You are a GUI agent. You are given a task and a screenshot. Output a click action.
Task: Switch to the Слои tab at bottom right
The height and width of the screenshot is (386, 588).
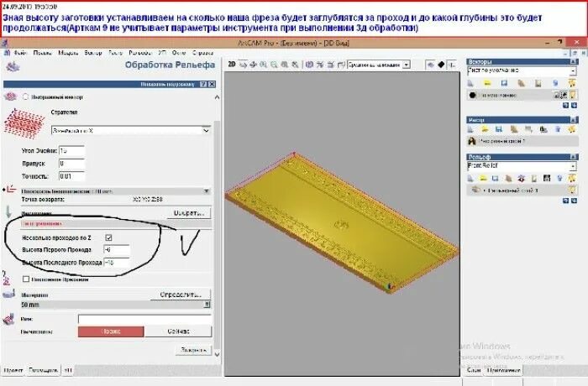click(474, 370)
